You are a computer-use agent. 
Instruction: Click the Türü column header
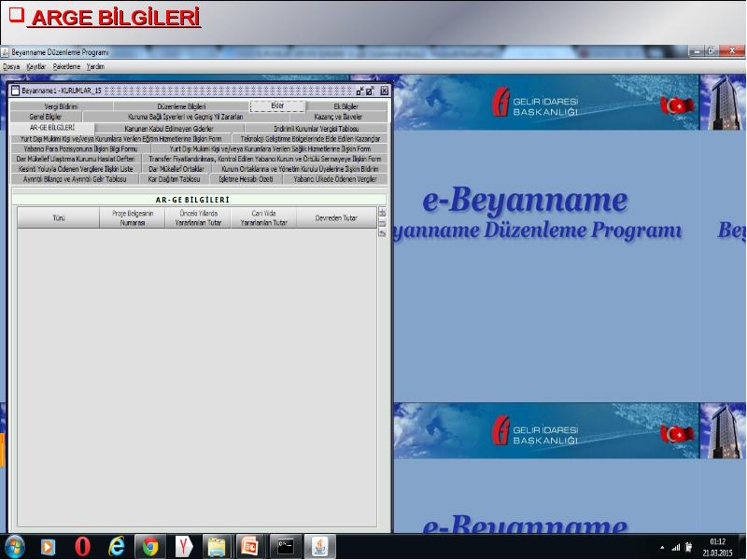pyautogui.click(x=59, y=217)
